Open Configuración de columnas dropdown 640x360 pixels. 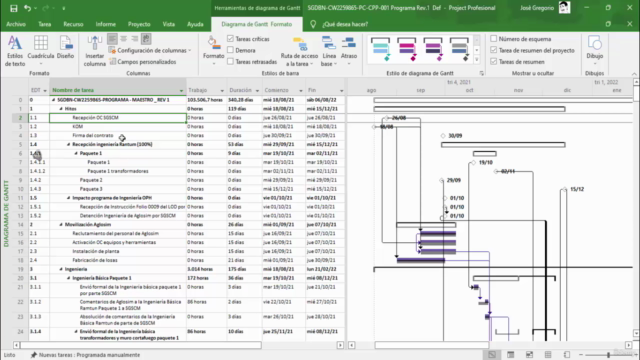[x=150, y=50]
